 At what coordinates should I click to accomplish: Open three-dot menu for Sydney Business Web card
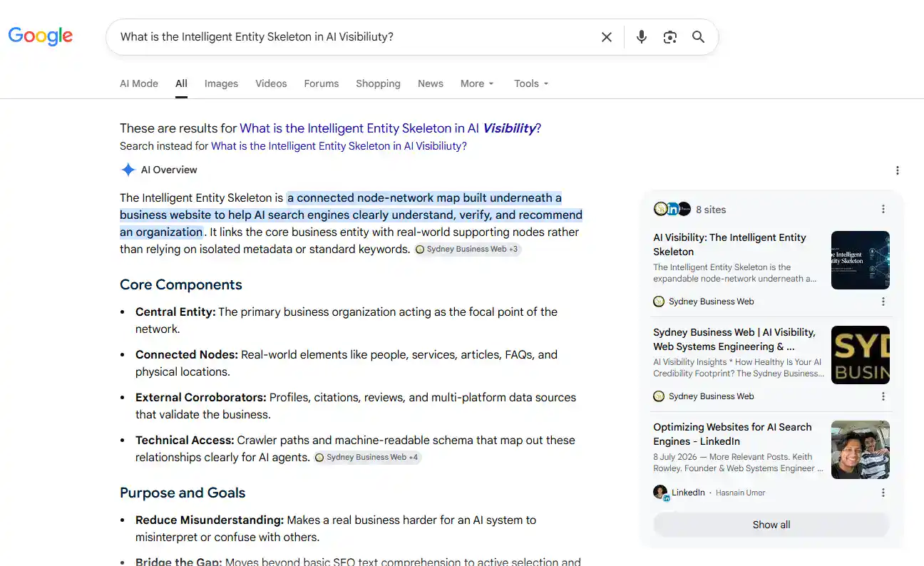coord(883,396)
